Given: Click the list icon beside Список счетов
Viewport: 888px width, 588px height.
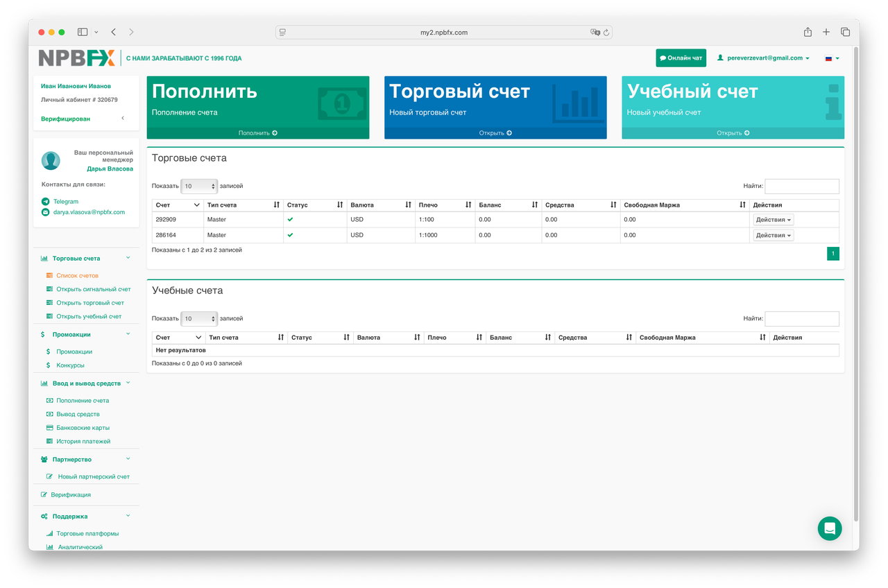Looking at the screenshot, I should 49,275.
